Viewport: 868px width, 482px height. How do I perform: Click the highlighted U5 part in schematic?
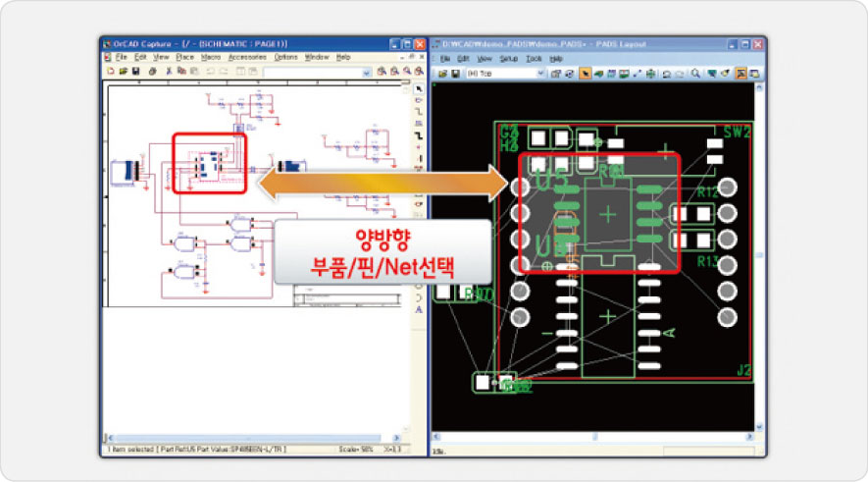(x=210, y=164)
